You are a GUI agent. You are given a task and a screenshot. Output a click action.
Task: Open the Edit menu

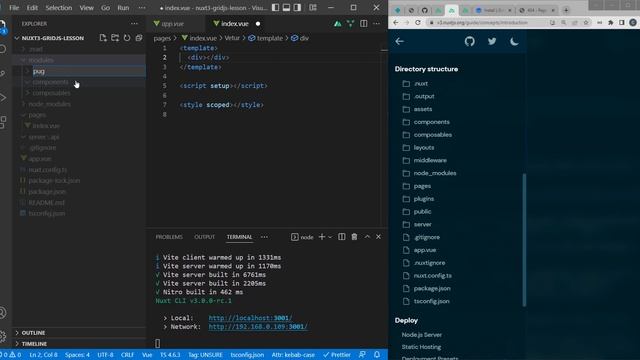[32, 8]
